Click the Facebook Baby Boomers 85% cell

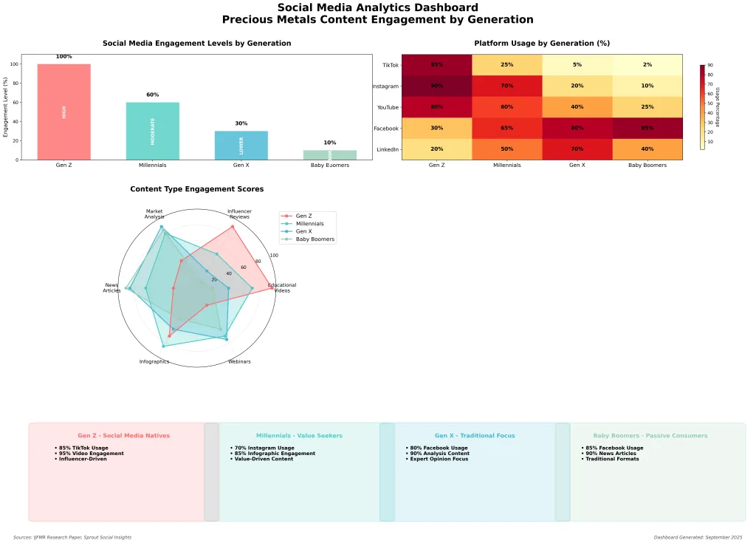pyautogui.click(x=647, y=129)
